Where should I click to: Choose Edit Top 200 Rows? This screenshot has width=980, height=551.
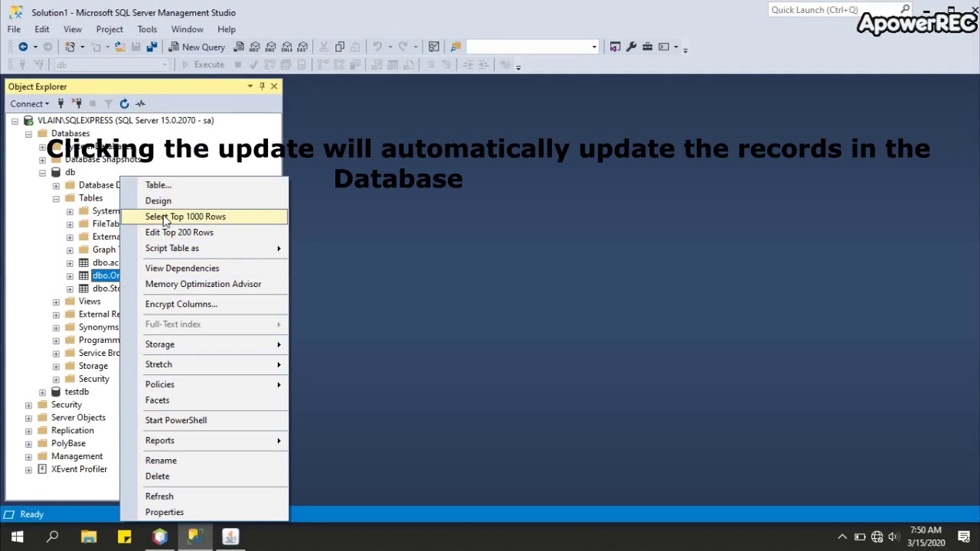point(204,233)
